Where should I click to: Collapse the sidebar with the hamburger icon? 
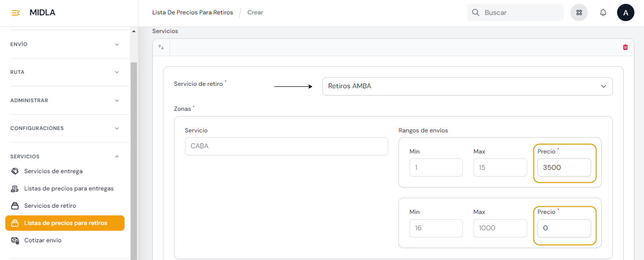point(15,13)
